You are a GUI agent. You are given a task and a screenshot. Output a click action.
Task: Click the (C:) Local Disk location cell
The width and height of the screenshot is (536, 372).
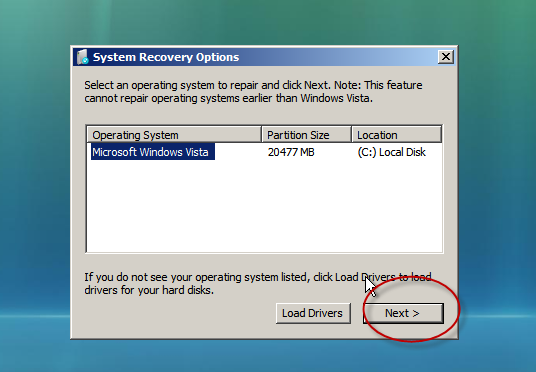pyautogui.click(x=391, y=152)
